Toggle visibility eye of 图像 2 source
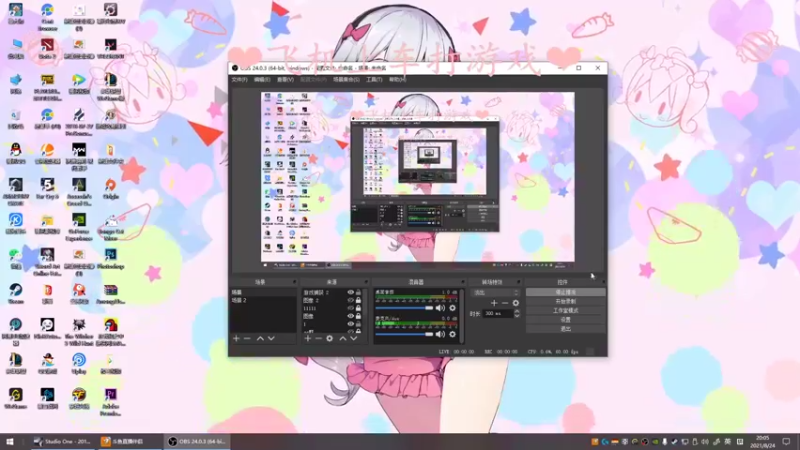800x450 pixels. 351,301
